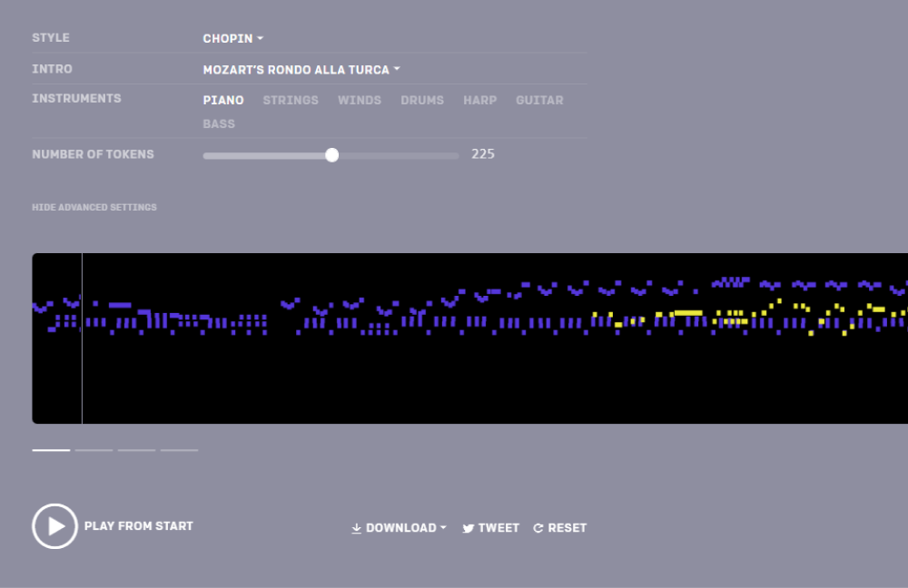Click the reset circular arrow icon
This screenshot has width=908, height=588.
[x=538, y=528]
